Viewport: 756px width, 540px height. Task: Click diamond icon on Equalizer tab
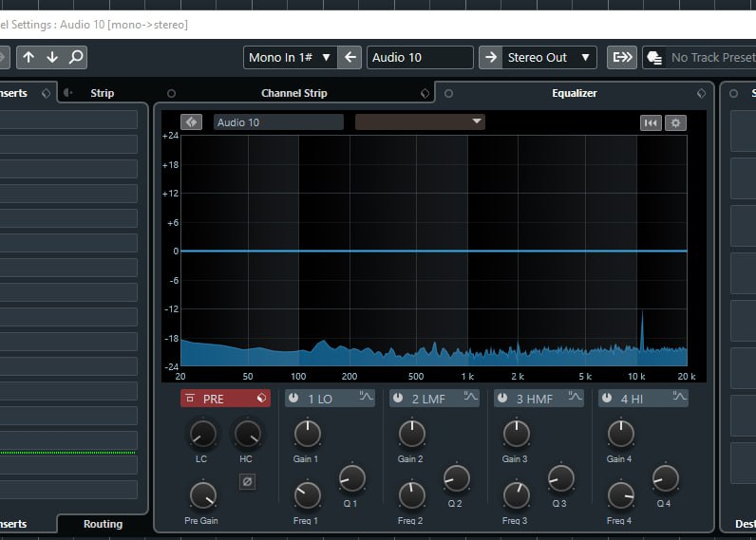(x=702, y=93)
